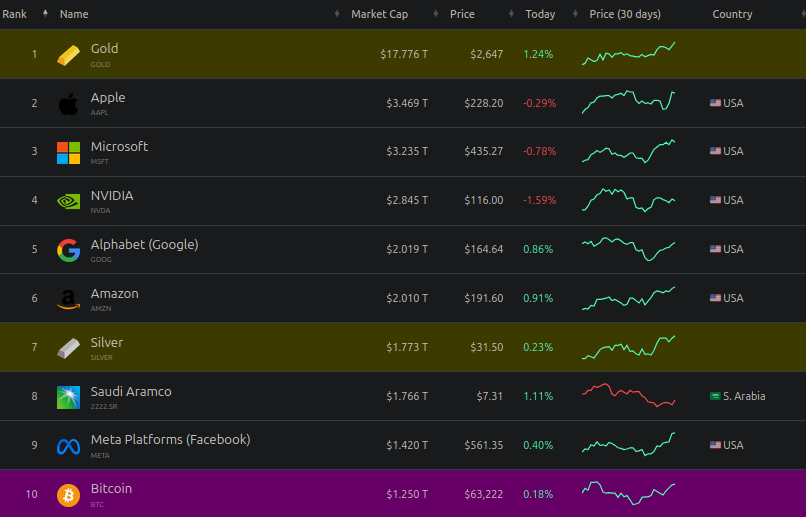The height and width of the screenshot is (517, 806).
Task: Click the Silver bar icon
Action: (x=68, y=348)
